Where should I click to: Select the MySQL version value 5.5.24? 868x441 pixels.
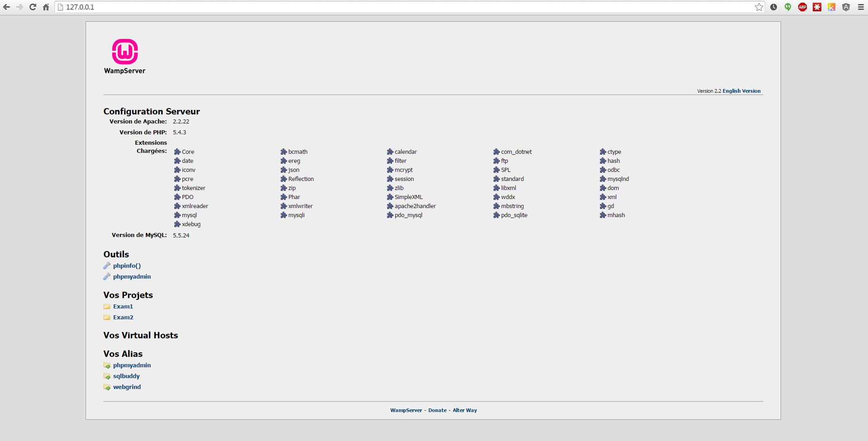(181, 236)
